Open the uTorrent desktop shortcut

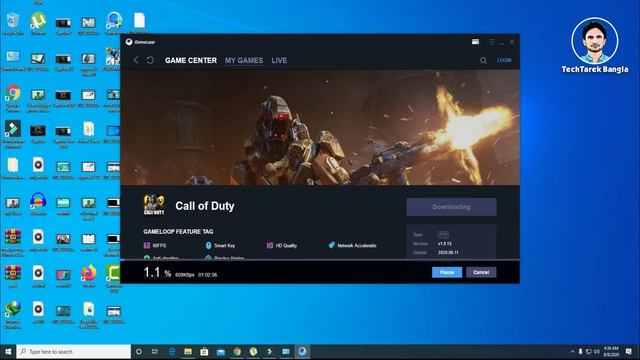point(38,23)
